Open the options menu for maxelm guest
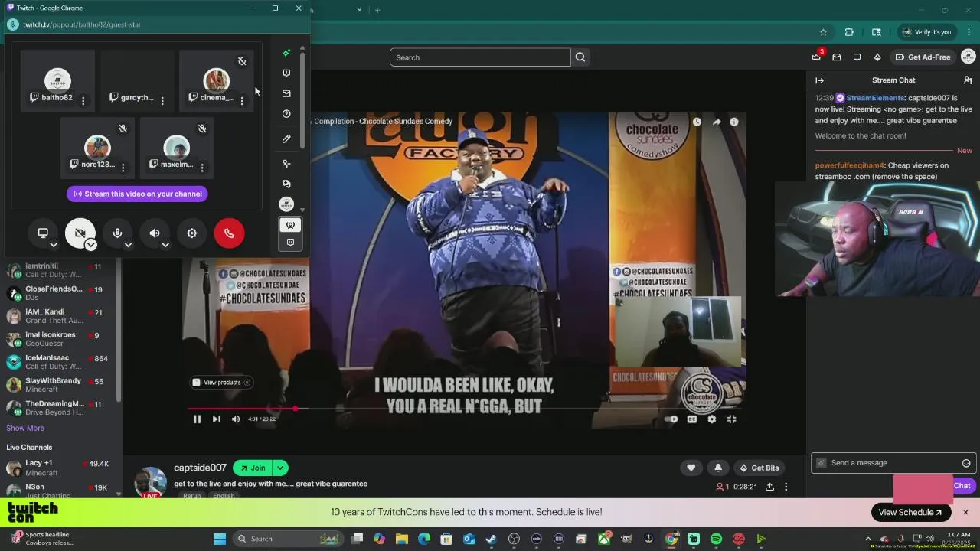The image size is (980, 551). pyautogui.click(x=202, y=167)
